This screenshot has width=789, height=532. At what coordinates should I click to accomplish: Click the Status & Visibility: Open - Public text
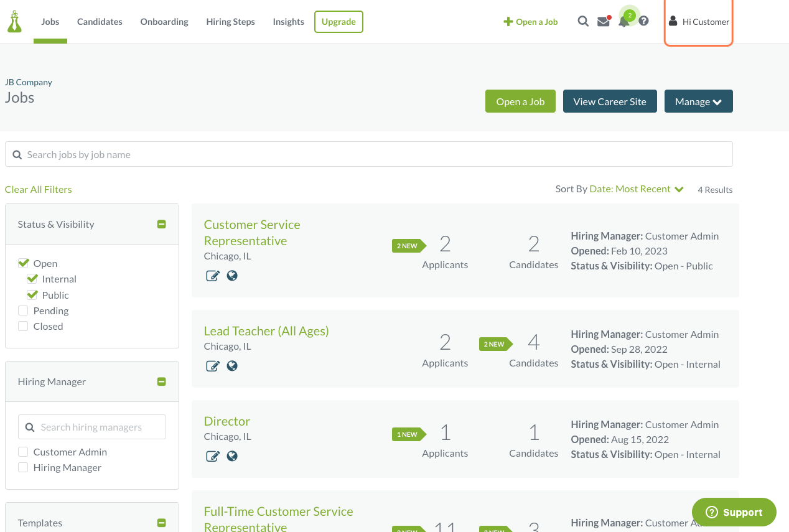pyautogui.click(x=642, y=266)
